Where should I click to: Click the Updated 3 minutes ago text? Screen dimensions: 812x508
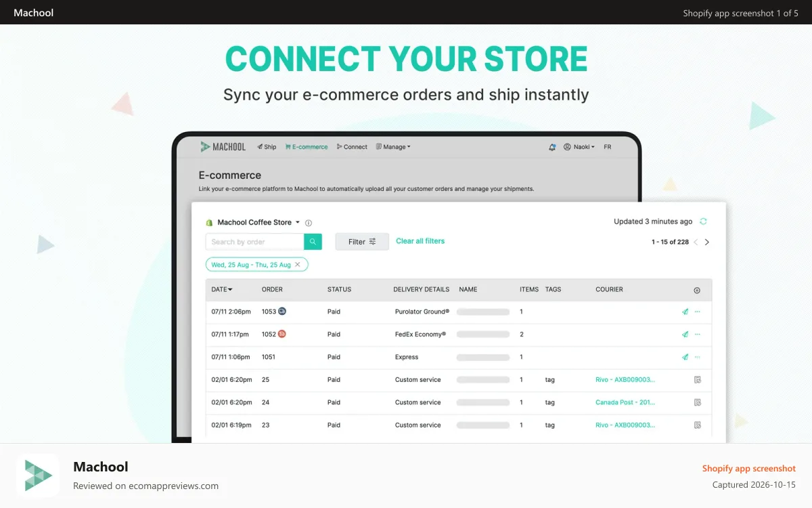[653, 221]
